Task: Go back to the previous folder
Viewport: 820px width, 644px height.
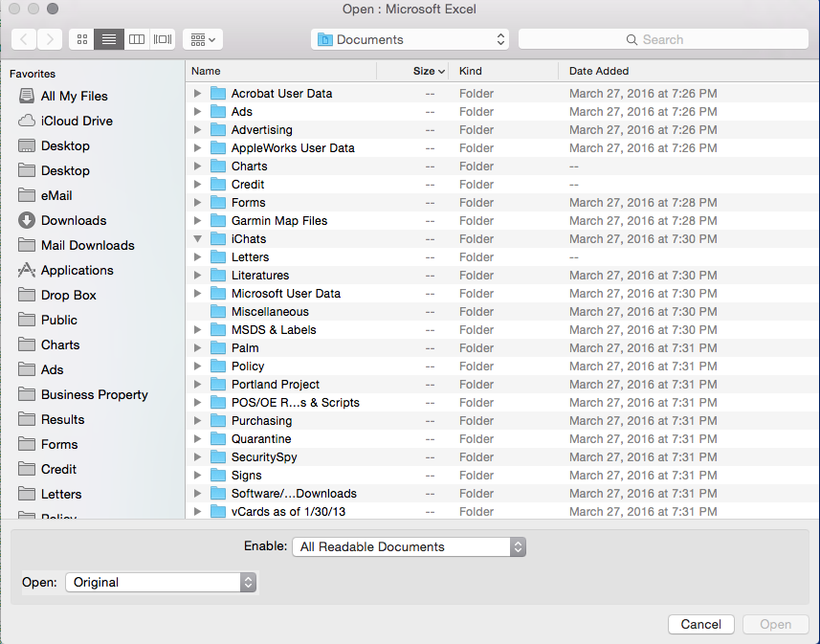Action: tap(24, 39)
